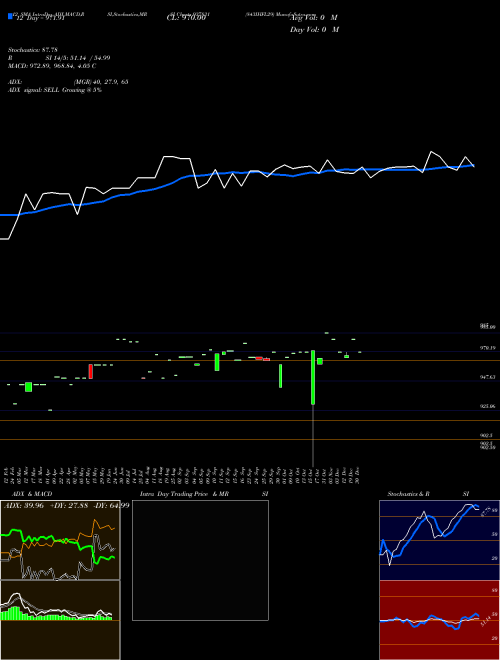Click the MACD: 972.89, 968.84 values line
The height and width of the screenshot is (660, 500).
click(x=52, y=66)
